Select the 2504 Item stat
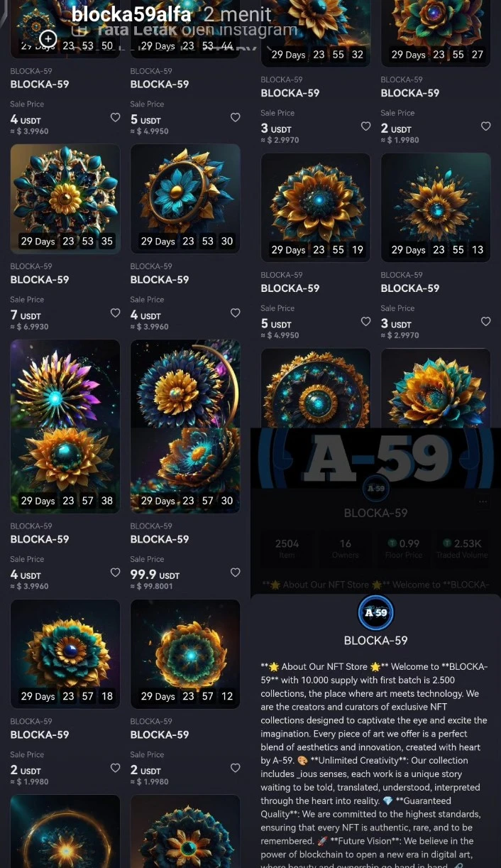 (287, 548)
